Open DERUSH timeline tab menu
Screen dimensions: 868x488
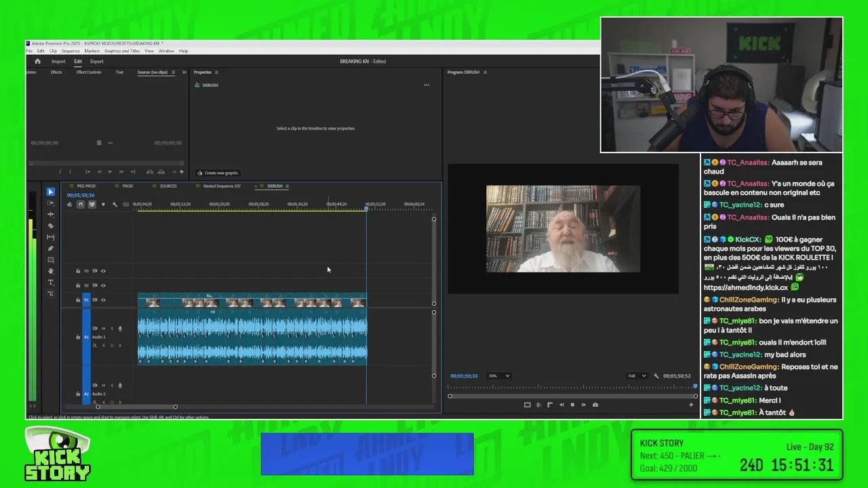pyautogui.click(x=287, y=186)
